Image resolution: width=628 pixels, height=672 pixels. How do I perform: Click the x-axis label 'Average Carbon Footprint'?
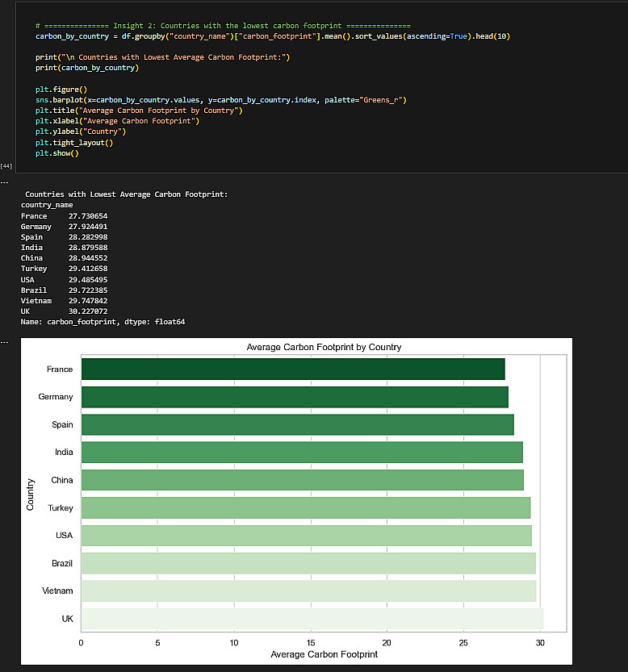coord(324,654)
